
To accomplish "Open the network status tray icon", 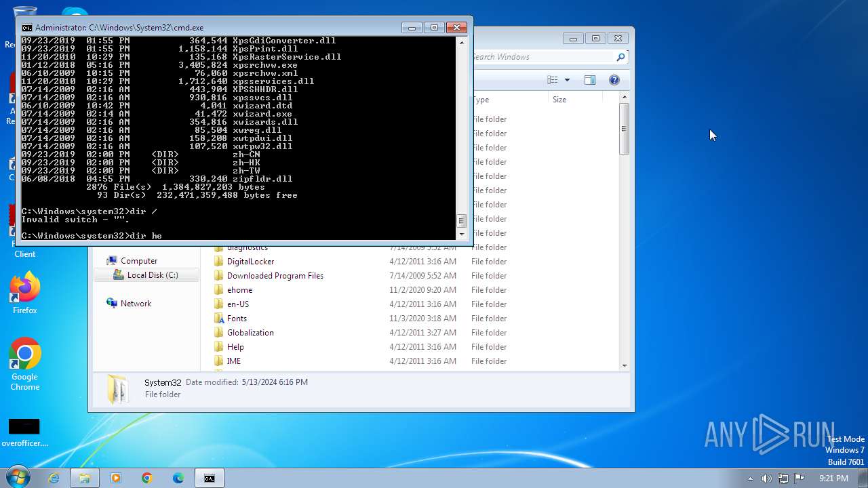I will (783, 479).
